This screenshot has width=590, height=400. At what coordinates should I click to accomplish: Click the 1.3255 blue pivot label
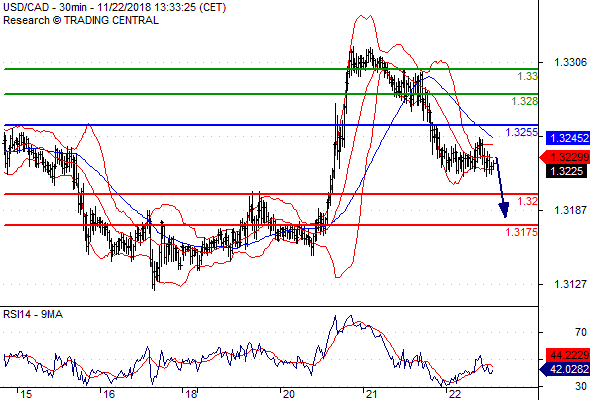522,132
